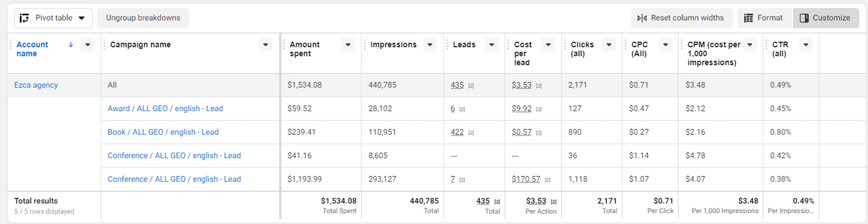Open the CPM column dropdown
This screenshot has width=868, height=224.
pyautogui.click(x=750, y=45)
